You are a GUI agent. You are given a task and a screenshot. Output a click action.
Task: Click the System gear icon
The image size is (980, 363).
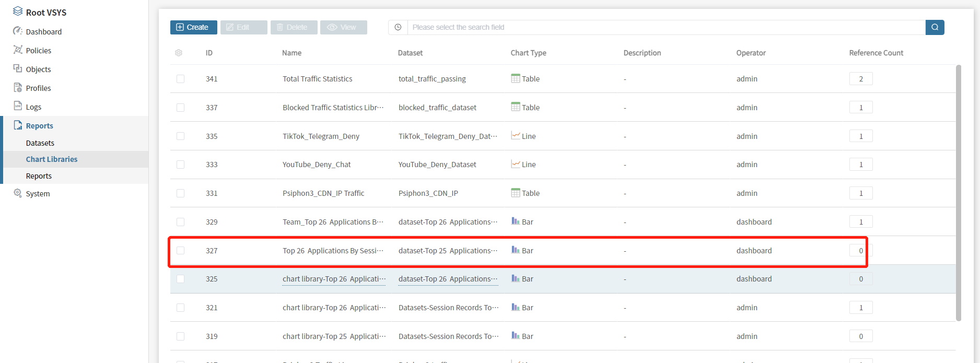point(18,193)
